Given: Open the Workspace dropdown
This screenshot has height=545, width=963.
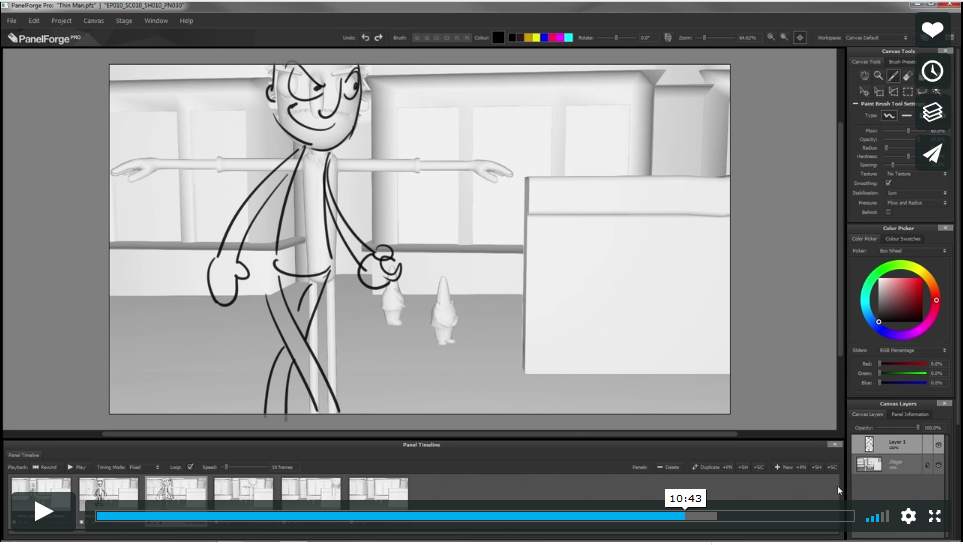Looking at the screenshot, I should point(895,37).
